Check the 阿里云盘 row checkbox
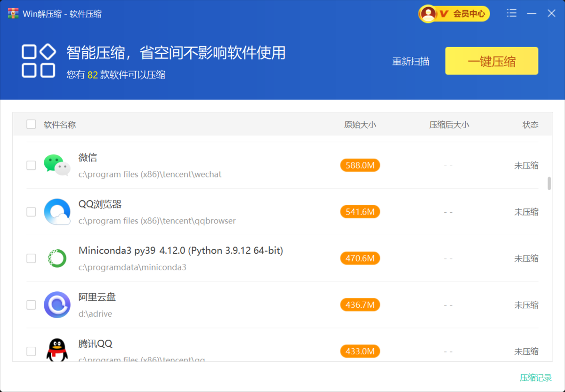 tap(31, 305)
